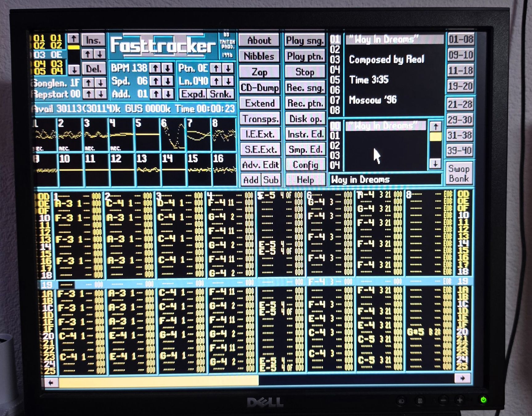Start playback with Play sng.
This screenshot has height=416, width=532.
click(305, 40)
